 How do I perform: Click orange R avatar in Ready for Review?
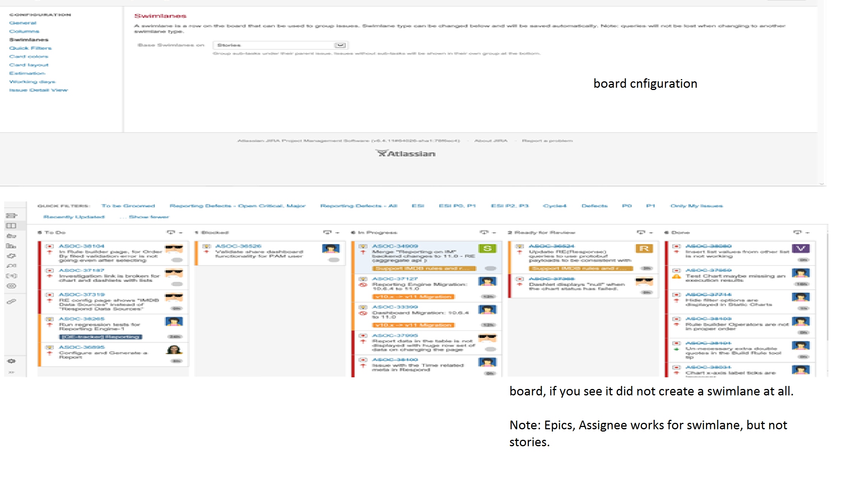tap(644, 249)
